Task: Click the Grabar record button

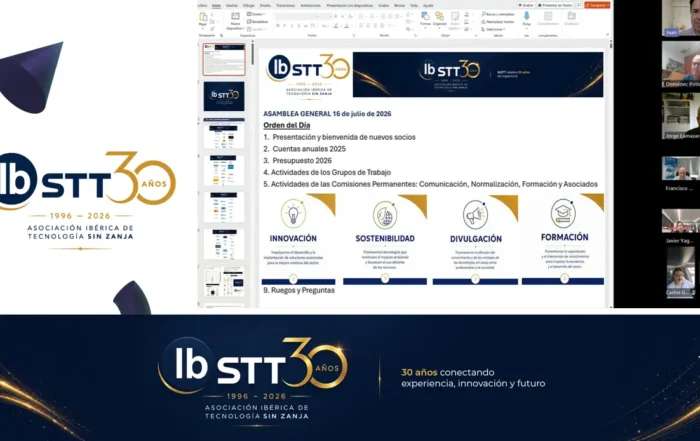Action: tap(526, 5)
